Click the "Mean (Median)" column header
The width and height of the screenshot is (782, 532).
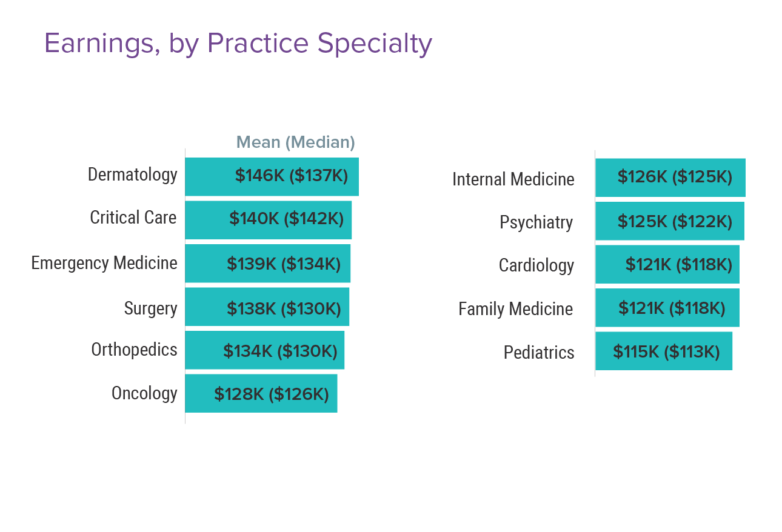(x=295, y=142)
